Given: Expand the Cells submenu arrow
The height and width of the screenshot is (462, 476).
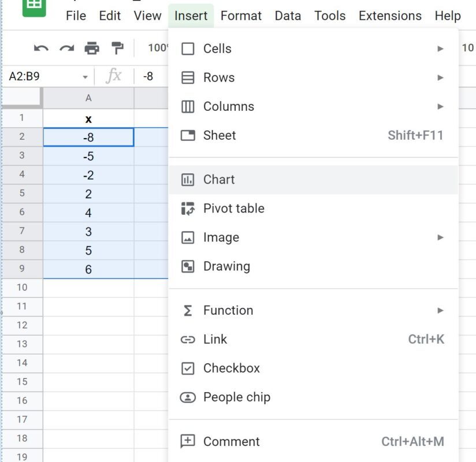Looking at the screenshot, I should [x=440, y=49].
